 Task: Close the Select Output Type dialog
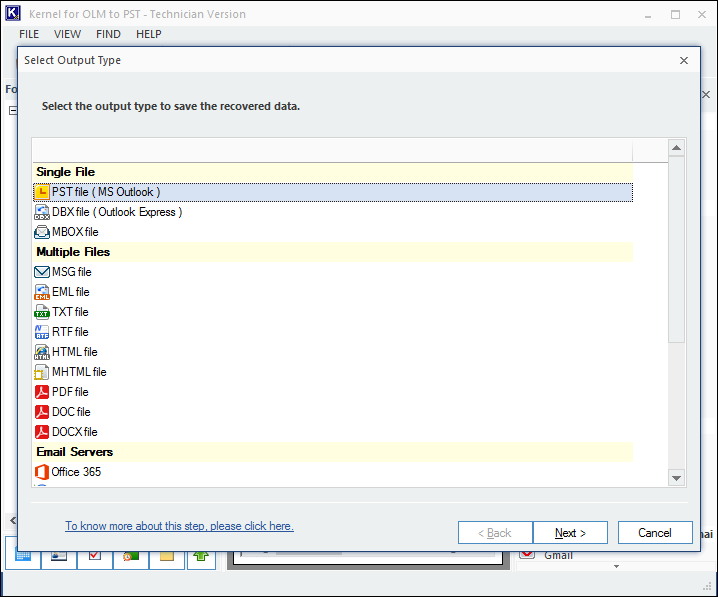click(684, 60)
